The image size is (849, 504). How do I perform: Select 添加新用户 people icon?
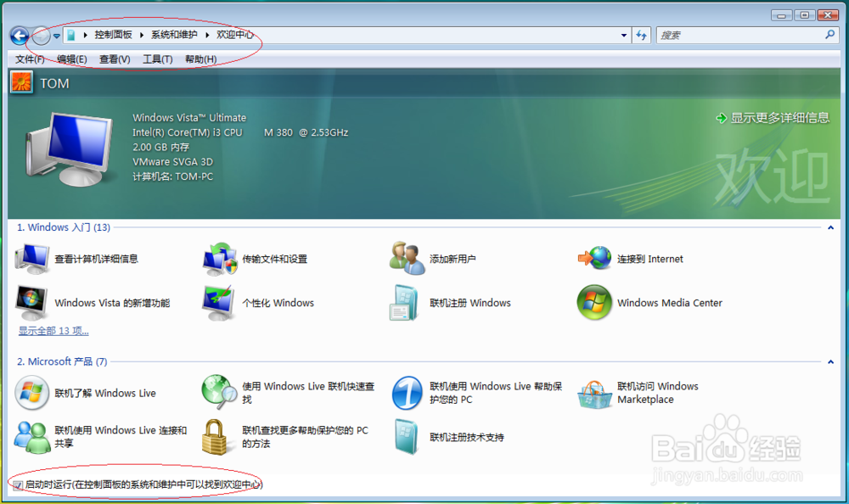pos(408,258)
